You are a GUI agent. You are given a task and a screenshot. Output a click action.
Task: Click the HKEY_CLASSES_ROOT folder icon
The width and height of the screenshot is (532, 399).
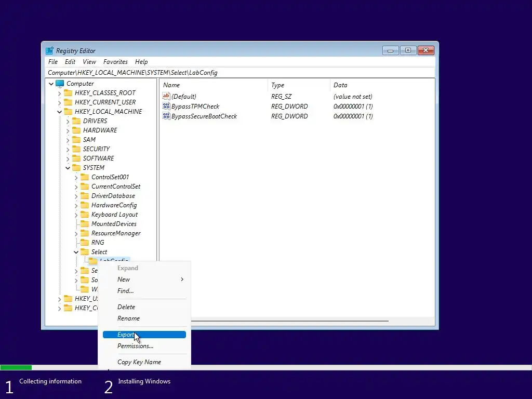point(68,92)
